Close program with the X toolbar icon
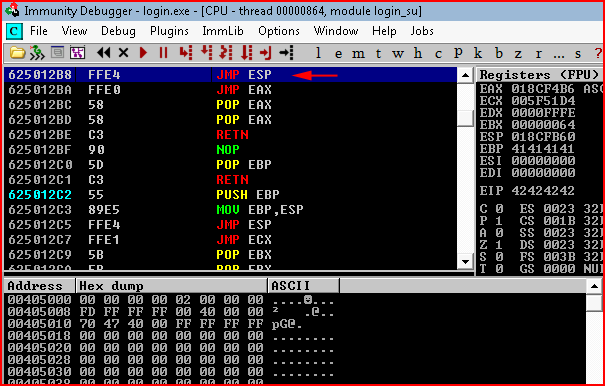 123,52
